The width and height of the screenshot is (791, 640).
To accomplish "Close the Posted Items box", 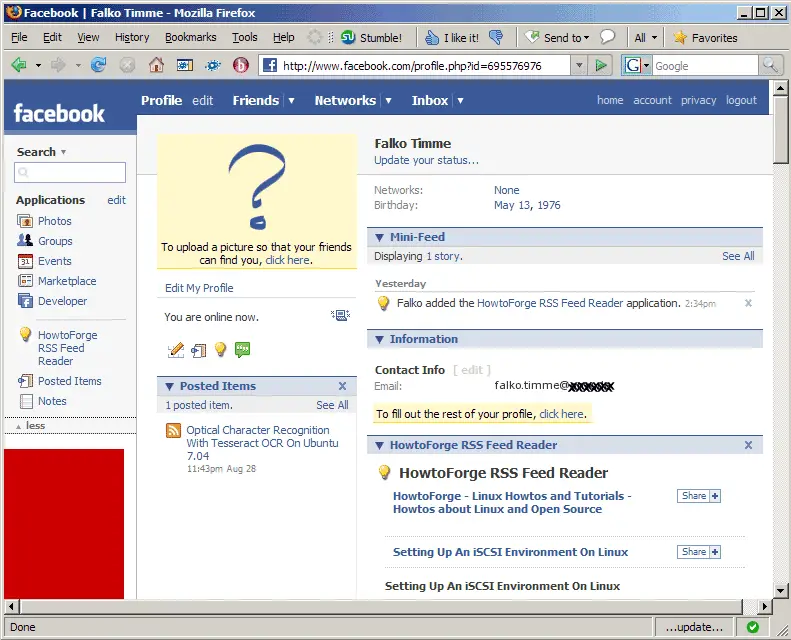I will coord(343,386).
